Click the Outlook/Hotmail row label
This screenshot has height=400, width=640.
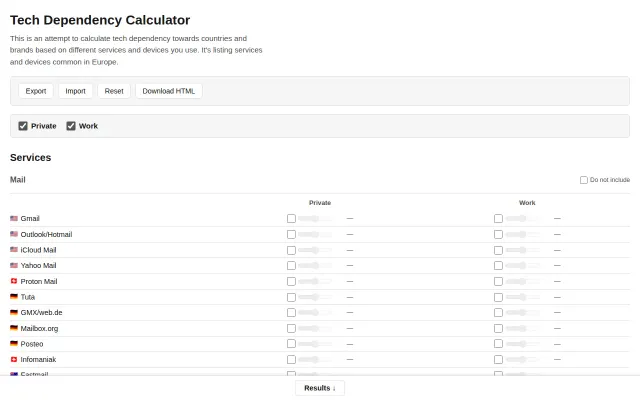click(x=46, y=234)
